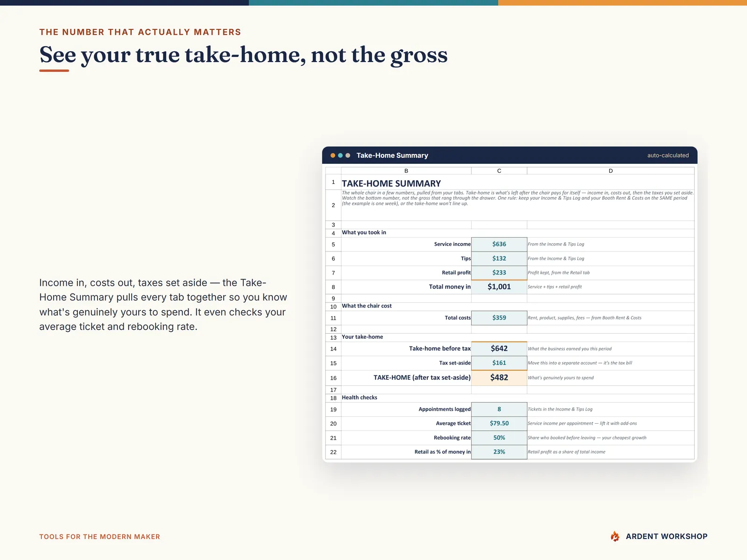Screen dimensions: 747x560
Task: Click the 'Service income' row label
Action: (x=452, y=244)
